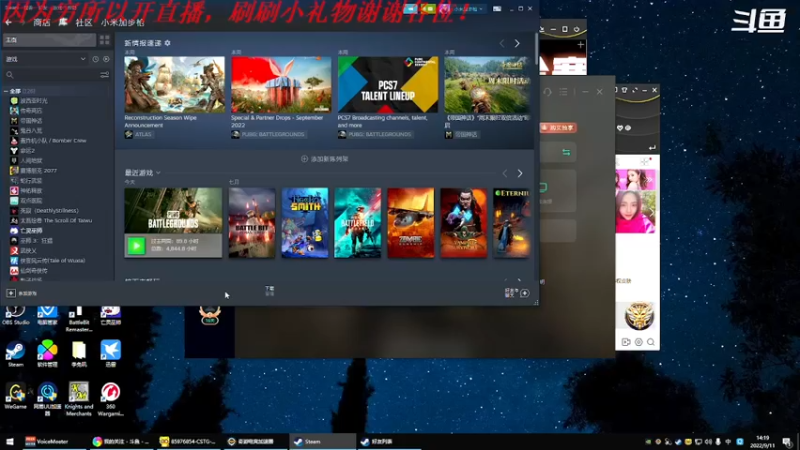Image resolution: width=800 pixels, height=450 pixels.
Task: Click the Windows Start button
Action: [x=9, y=442]
